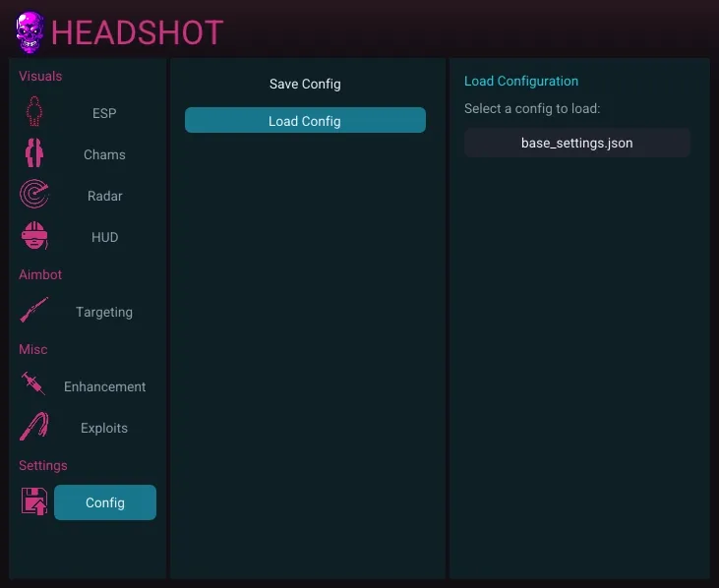Viewport: 719px width, 588px height.
Task: Click the whip icon beside Exploits
Action: click(34, 428)
